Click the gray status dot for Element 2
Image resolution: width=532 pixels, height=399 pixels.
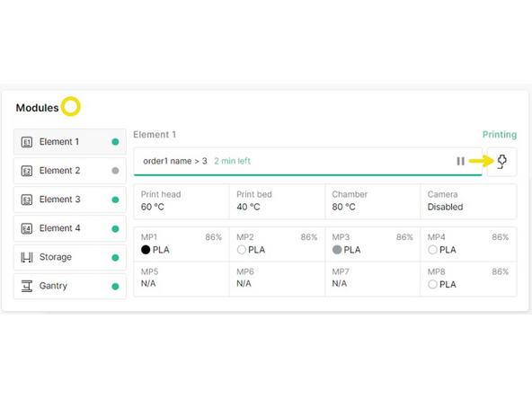coord(115,171)
